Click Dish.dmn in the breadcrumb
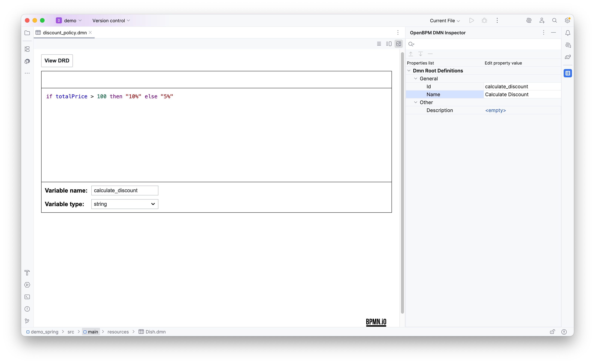The height and width of the screenshot is (364, 595). click(x=152, y=332)
